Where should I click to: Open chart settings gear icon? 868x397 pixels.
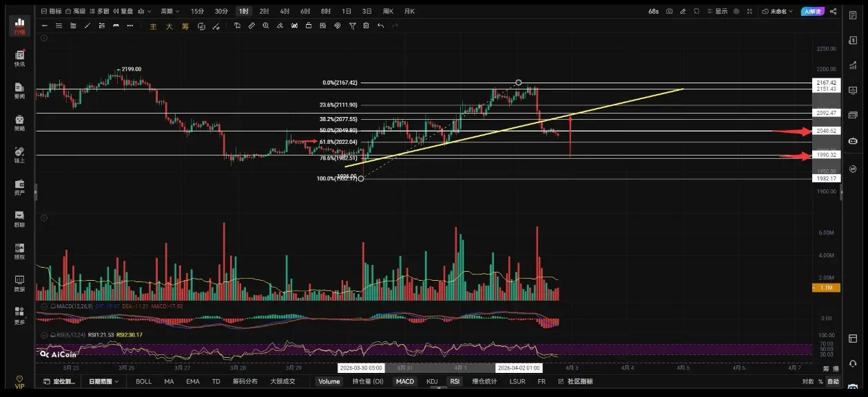click(736, 11)
